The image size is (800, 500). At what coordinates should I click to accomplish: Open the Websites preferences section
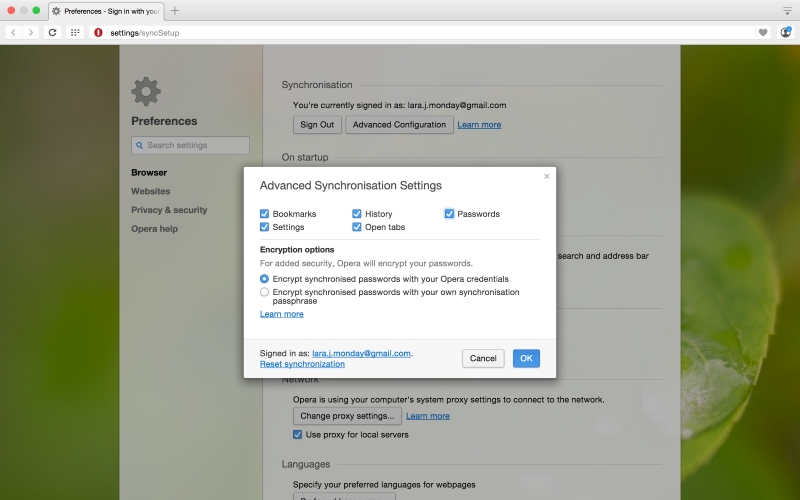click(151, 191)
